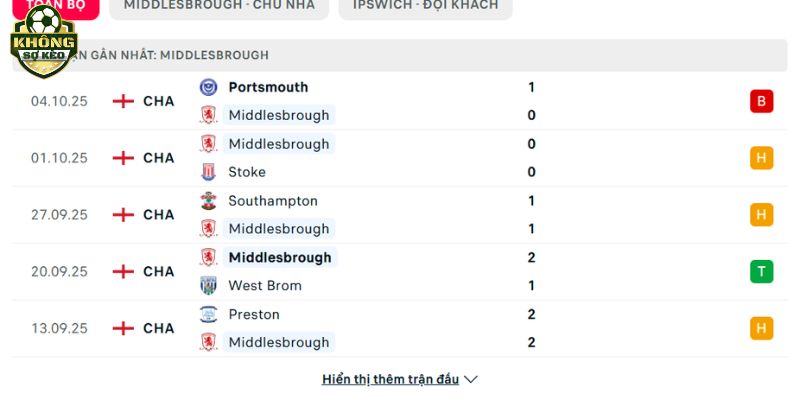Switch to the Middlesbrough - Chủ Nhà tab
The height and width of the screenshot is (400, 800).
[x=219, y=5]
